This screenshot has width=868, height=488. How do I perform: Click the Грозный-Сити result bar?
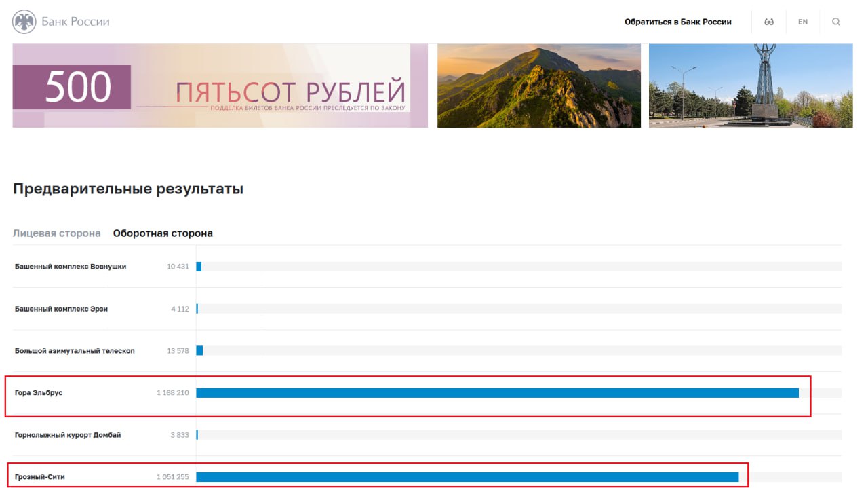pyautogui.click(x=467, y=477)
